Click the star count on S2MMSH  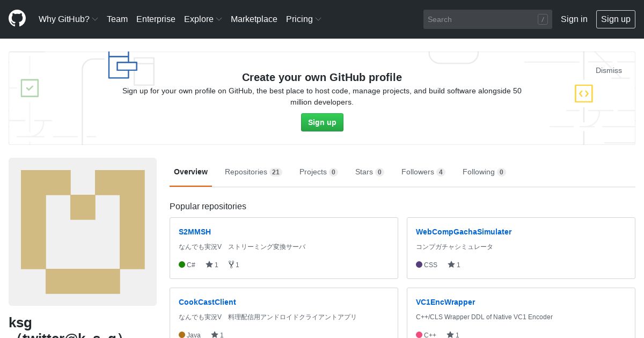(x=212, y=264)
